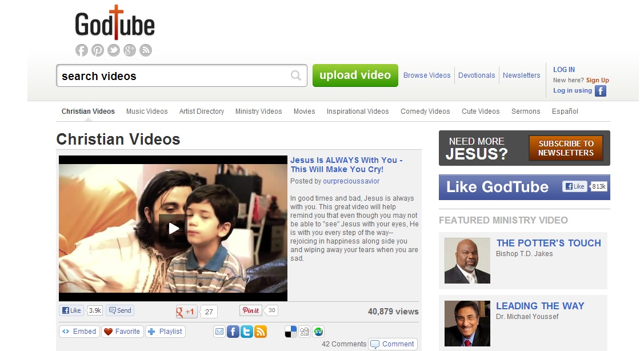This screenshot has width=644, height=351.
Task: Like GodTube via the banner's Facebook Like button
Action: 575,186
